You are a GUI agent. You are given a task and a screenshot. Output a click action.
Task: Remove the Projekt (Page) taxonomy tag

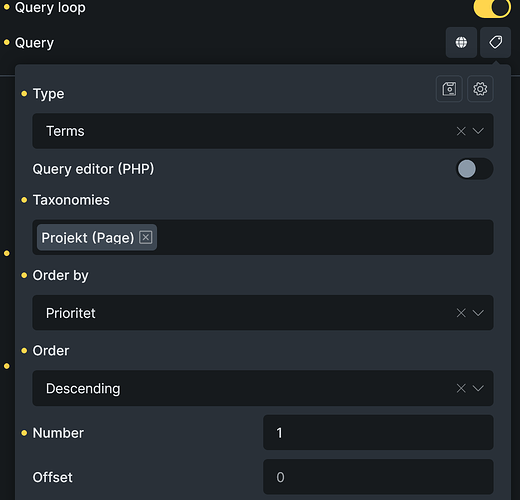coord(146,237)
